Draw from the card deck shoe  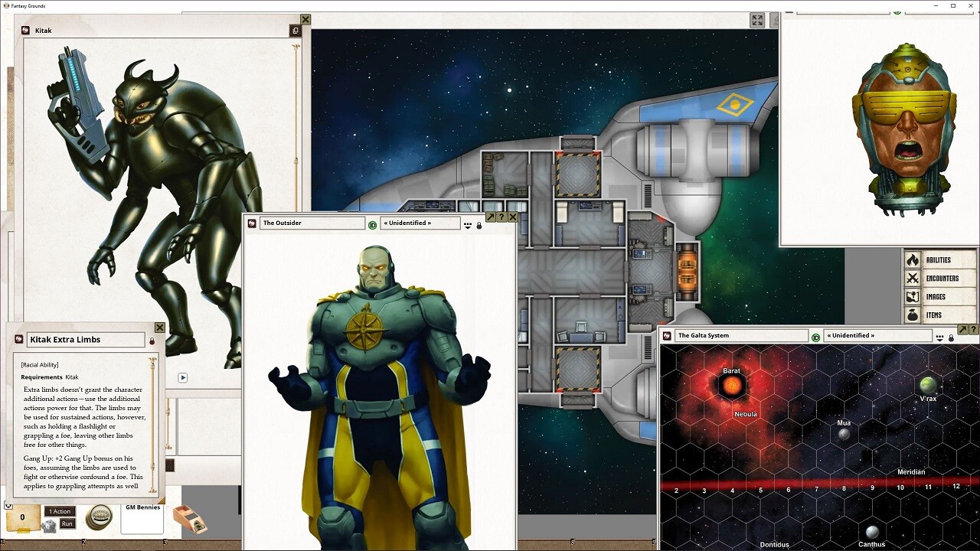pyautogui.click(x=188, y=520)
